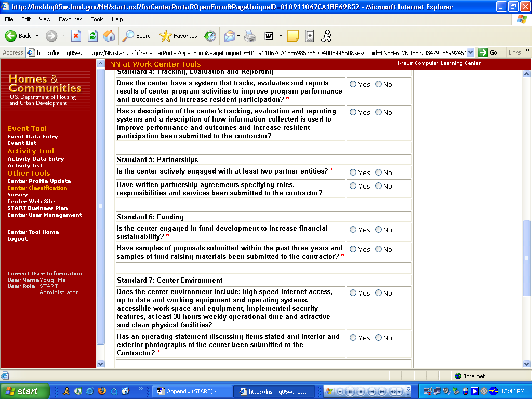Open the Back button history dropdown arrow

tap(37, 36)
